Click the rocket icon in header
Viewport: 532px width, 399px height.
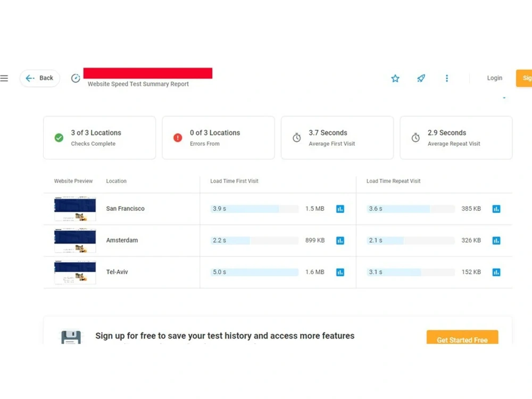coord(421,78)
